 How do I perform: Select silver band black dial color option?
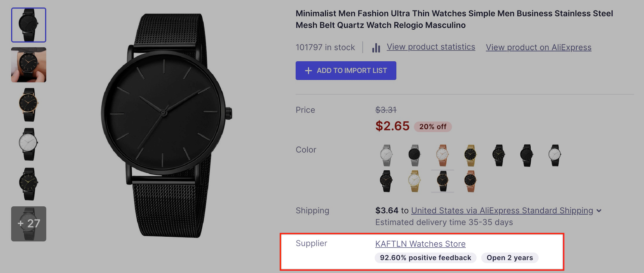point(414,155)
